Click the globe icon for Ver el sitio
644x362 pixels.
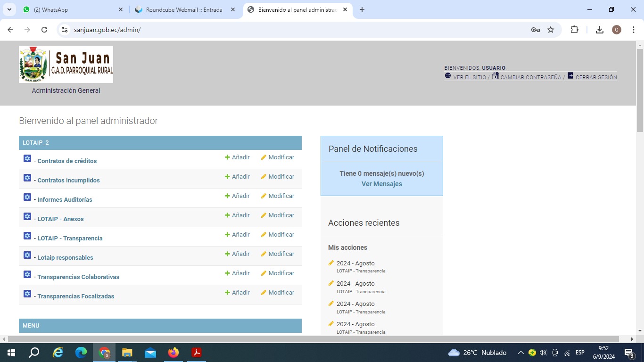[448, 76]
